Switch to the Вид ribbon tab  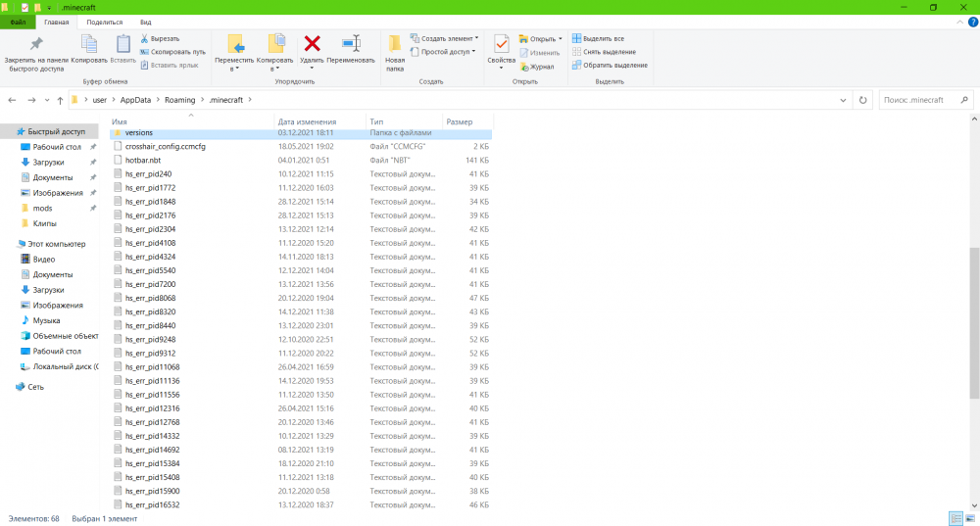pos(146,22)
